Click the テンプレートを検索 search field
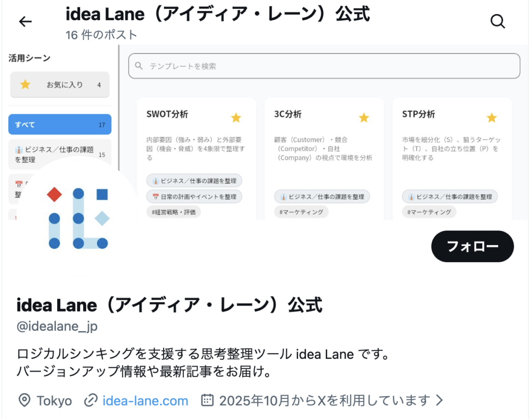 (x=324, y=66)
